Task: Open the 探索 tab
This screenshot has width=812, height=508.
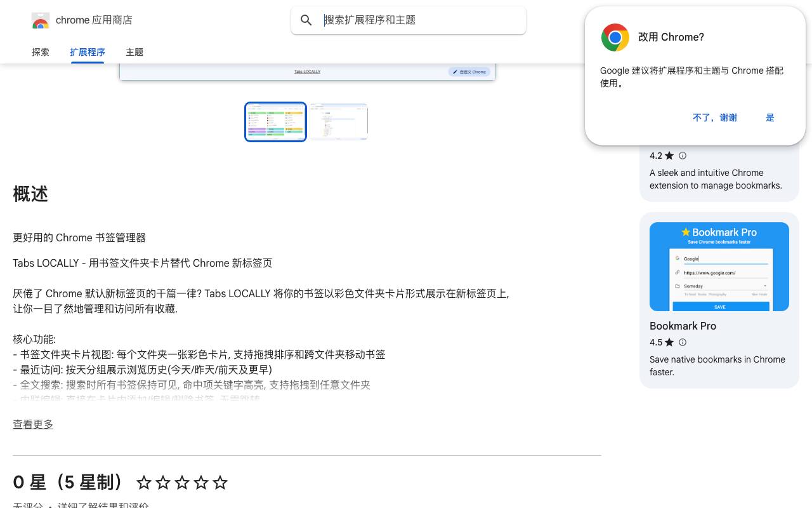Action: [41, 52]
